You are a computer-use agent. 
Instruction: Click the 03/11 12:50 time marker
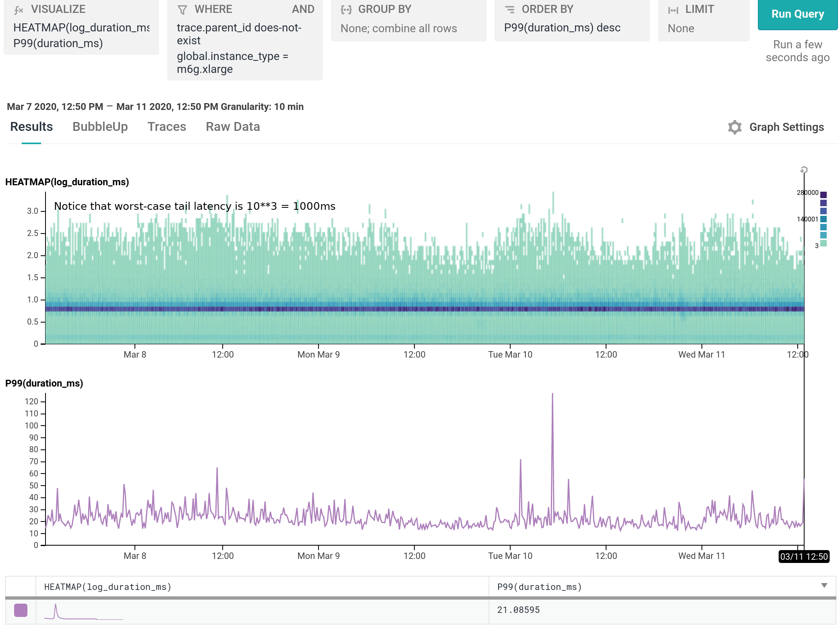pos(803,557)
